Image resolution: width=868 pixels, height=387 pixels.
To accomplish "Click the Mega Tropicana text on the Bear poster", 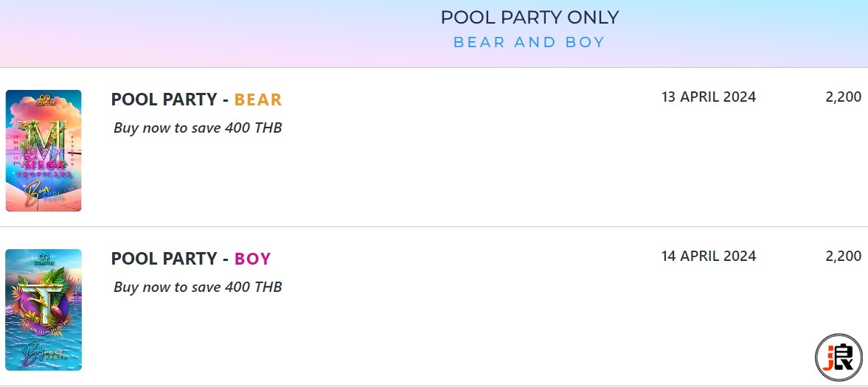I will tap(44, 168).
